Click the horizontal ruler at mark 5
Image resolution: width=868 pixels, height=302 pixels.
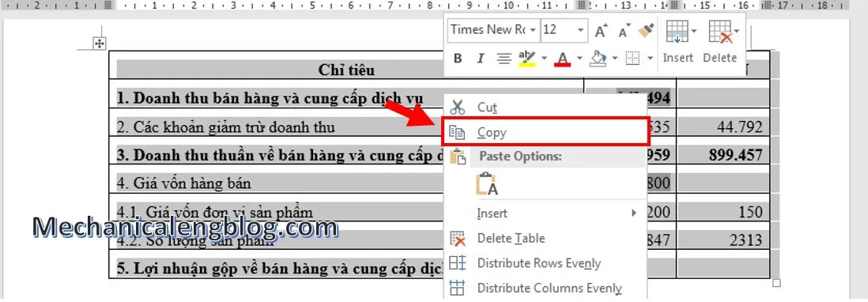(x=311, y=6)
